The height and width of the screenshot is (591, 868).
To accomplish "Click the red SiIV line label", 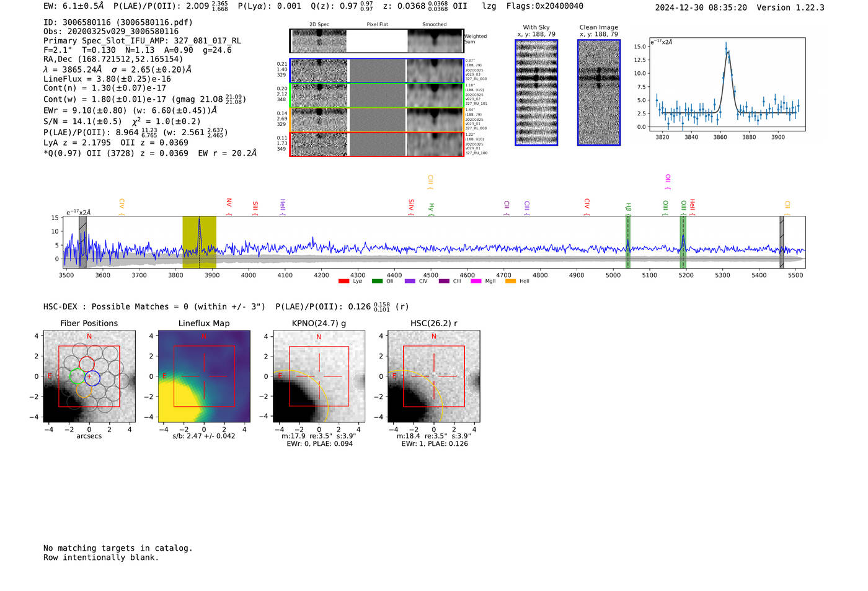I will (x=411, y=207).
